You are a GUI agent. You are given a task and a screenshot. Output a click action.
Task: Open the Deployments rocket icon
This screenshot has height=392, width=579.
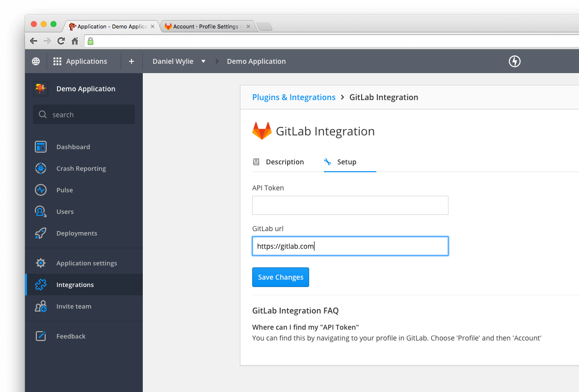coord(40,233)
